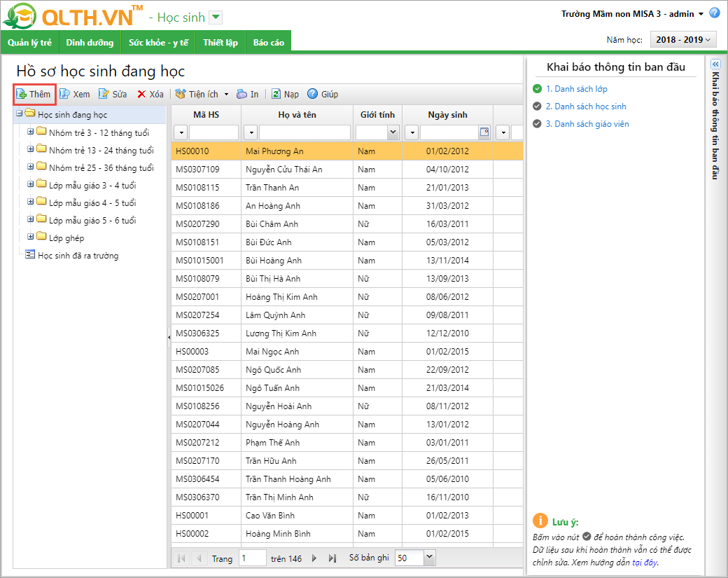Click the Sửa (Edit) toolbar icon
This screenshot has height=578, width=728.
pyautogui.click(x=104, y=94)
